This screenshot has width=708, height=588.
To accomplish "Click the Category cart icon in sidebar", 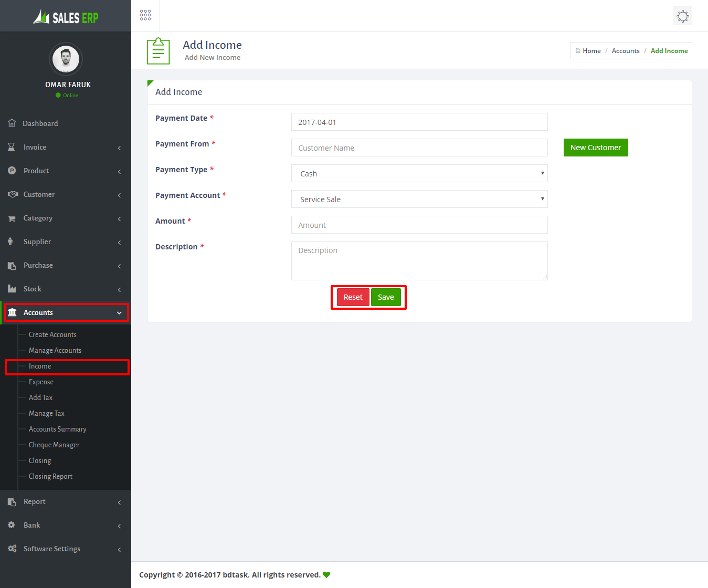I will [12, 218].
